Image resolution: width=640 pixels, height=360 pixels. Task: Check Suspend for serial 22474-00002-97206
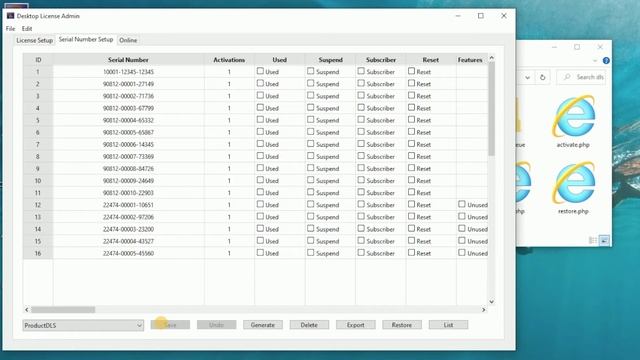pyautogui.click(x=311, y=216)
